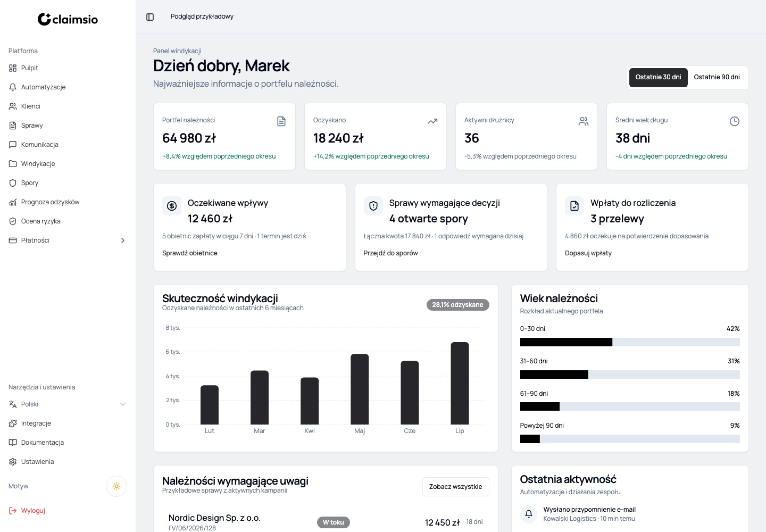Screen dimensions: 766x532
Task: Click the 61–90 dni progress bar
Action: coord(630,406)
